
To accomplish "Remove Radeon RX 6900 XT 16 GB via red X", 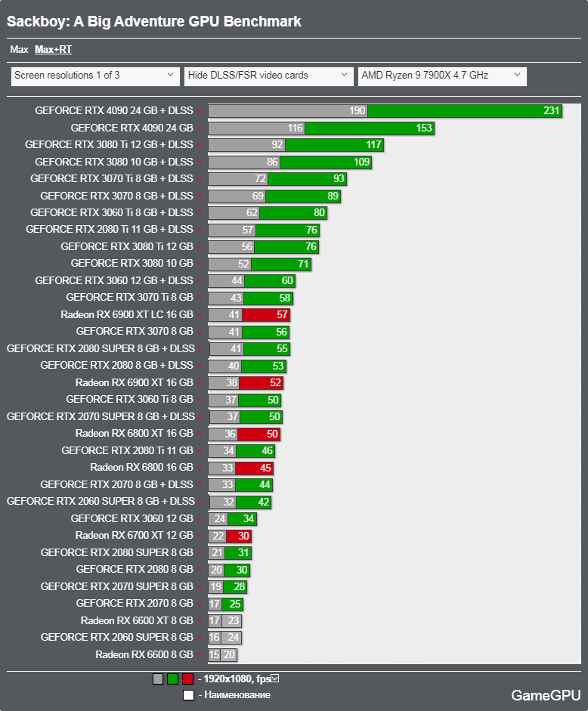I will click(x=199, y=383).
